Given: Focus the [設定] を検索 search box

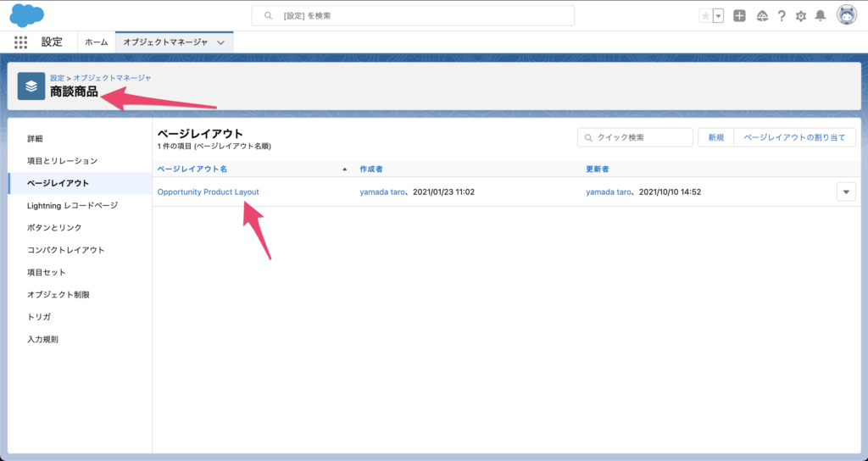Looking at the screenshot, I should [413, 16].
